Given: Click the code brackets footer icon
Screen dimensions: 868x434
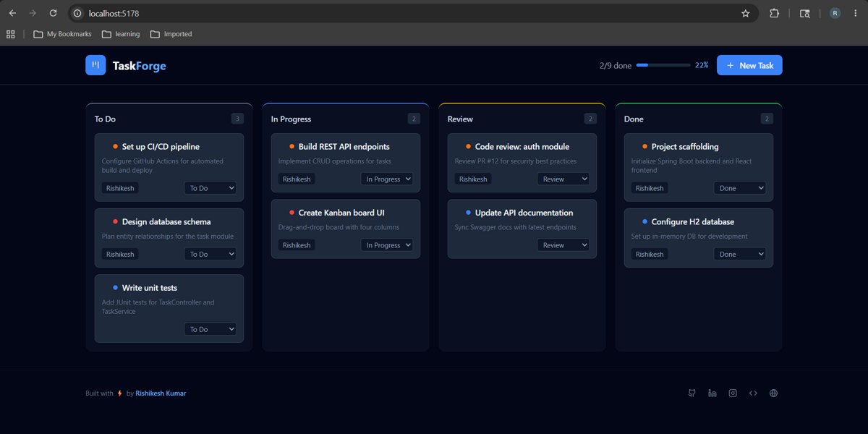Looking at the screenshot, I should pos(753,393).
